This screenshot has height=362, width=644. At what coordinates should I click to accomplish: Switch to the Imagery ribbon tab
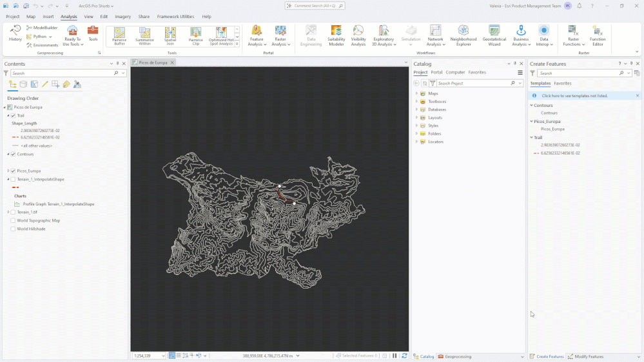tap(122, 16)
